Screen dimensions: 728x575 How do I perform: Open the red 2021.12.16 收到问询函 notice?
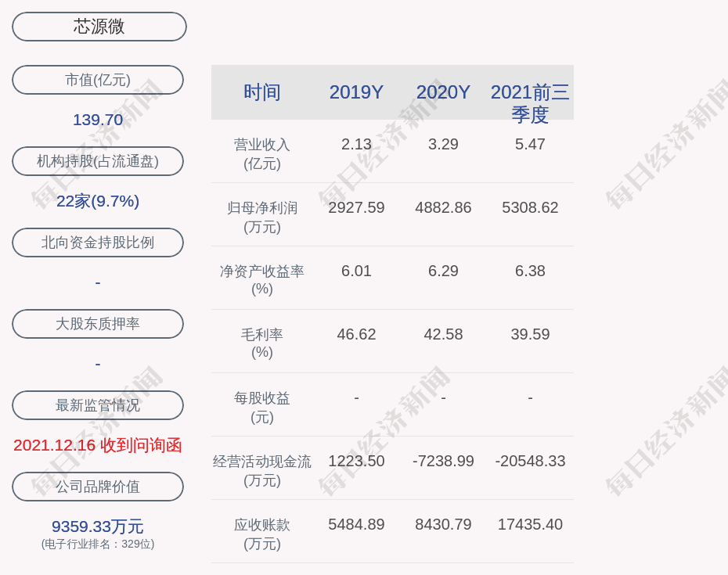pyautogui.click(x=98, y=445)
